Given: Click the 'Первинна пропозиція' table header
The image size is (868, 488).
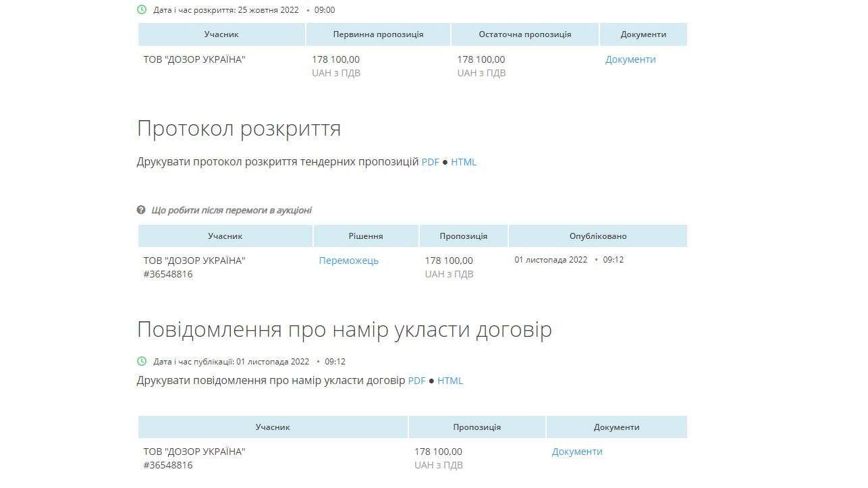Looking at the screenshot, I should [x=378, y=34].
